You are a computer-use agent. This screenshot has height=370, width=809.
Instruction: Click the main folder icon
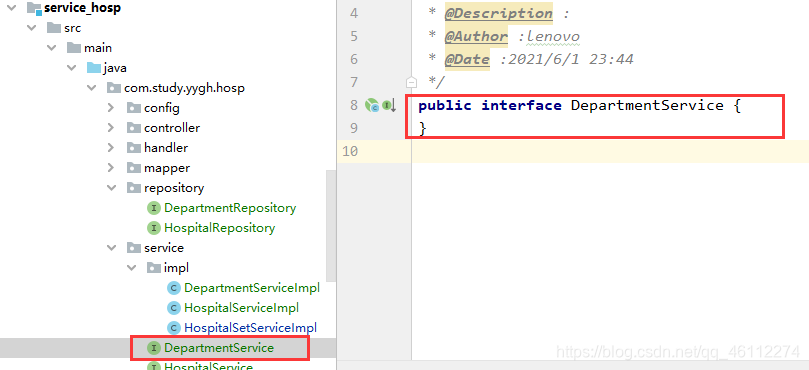(x=74, y=48)
